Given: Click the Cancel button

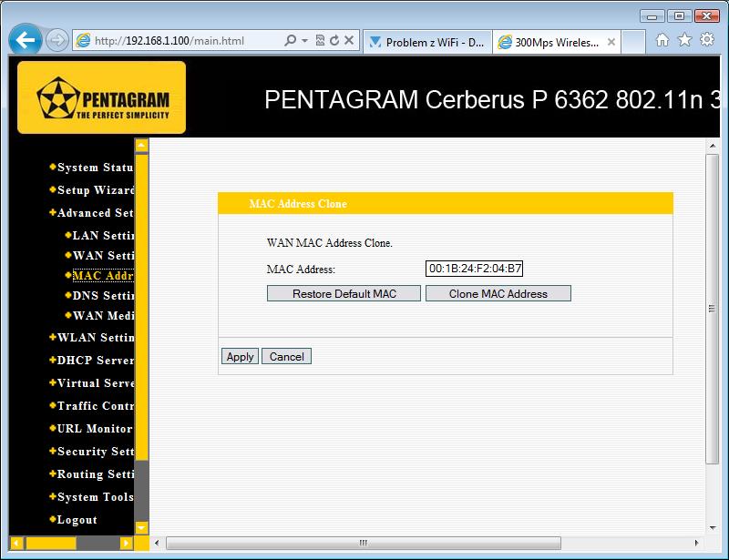Looking at the screenshot, I should coord(286,356).
